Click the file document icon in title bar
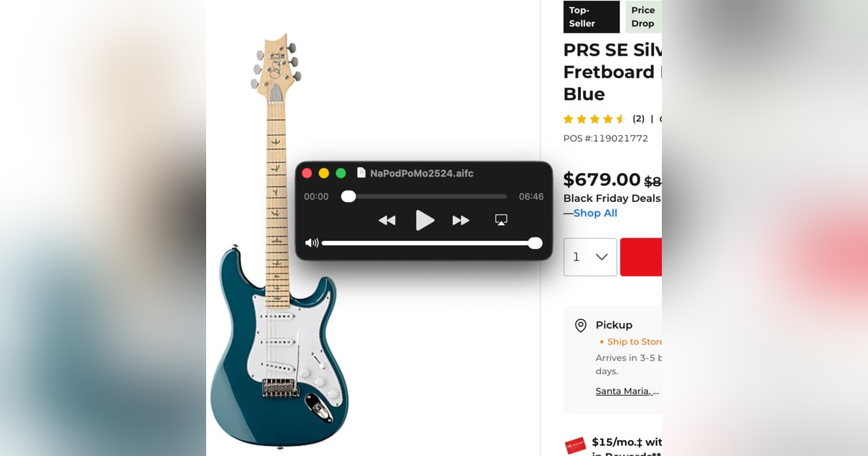Image resolution: width=868 pixels, height=456 pixels. 362,173
